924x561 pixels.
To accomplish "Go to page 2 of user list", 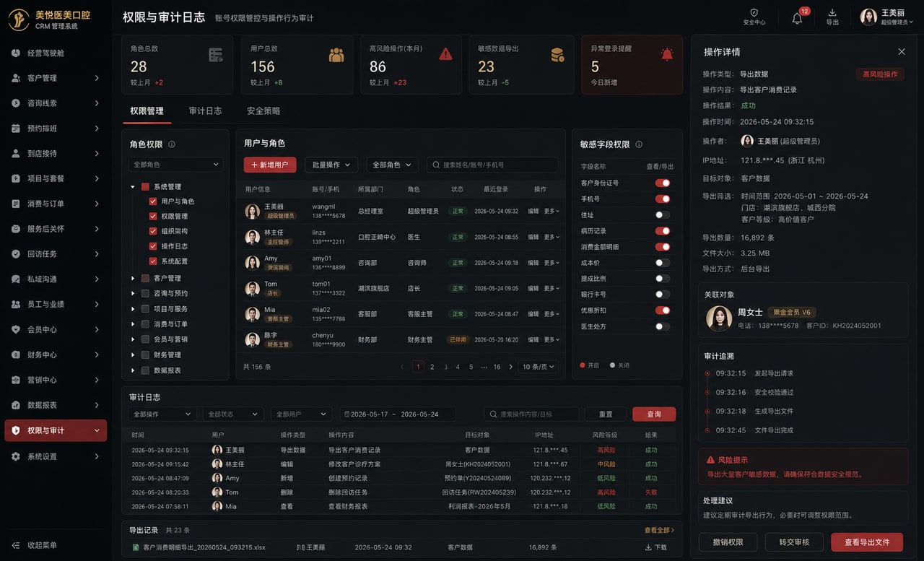I will pyautogui.click(x=432, y=367).
